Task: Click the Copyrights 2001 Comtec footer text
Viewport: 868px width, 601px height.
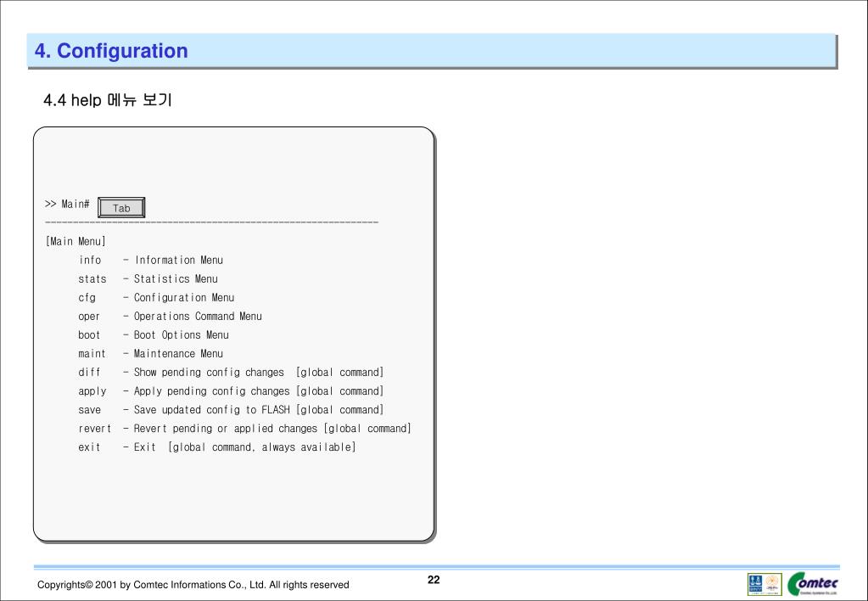Action: click(193, 585)
